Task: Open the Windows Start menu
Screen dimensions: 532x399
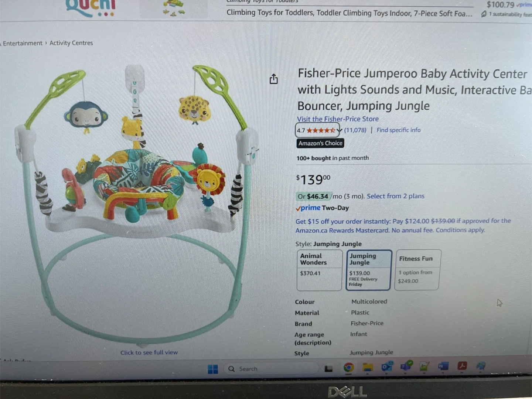Action: tap(213, 369)
